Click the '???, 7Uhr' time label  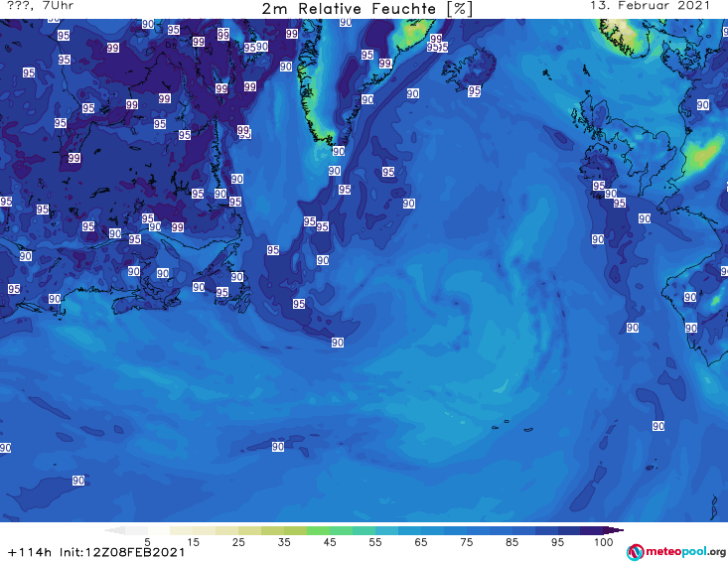(41, 6)
